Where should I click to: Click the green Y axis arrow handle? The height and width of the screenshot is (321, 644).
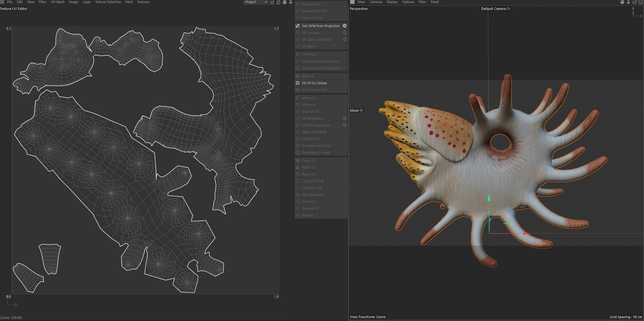pos(489,198)
